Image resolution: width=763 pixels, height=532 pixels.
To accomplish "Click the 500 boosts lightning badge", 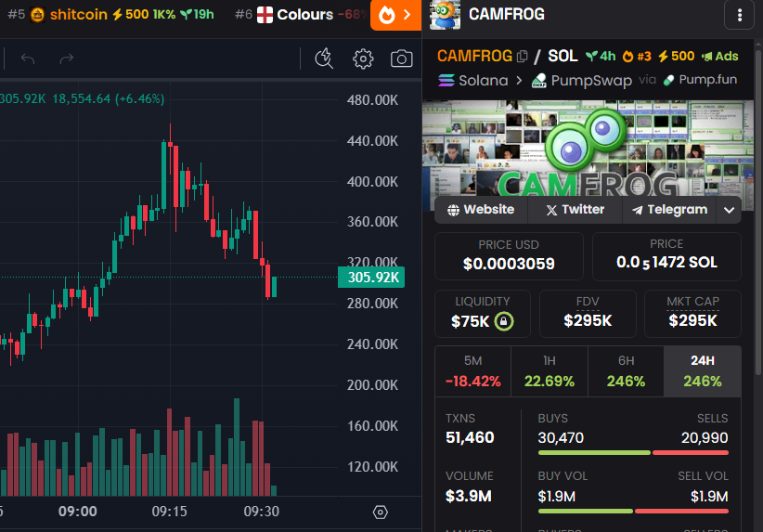I will pos(676,57).
